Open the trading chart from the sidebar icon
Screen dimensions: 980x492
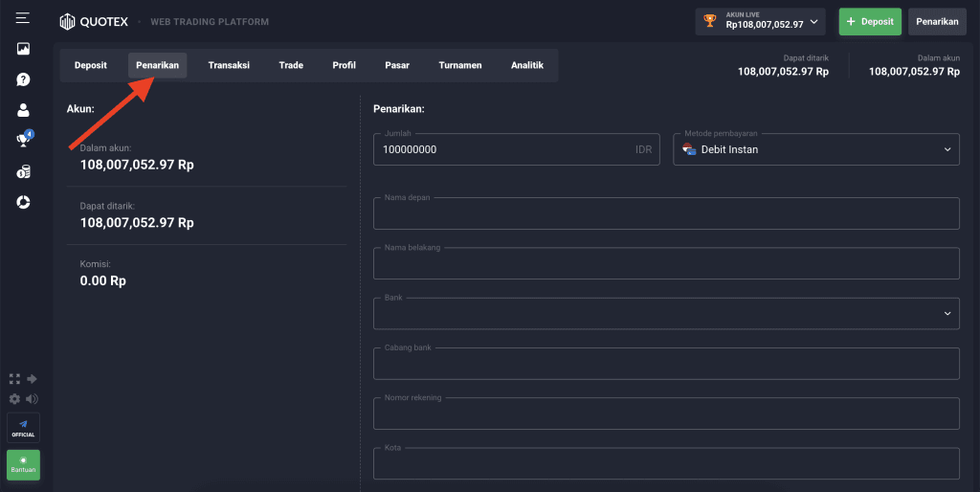coord(23,49)
